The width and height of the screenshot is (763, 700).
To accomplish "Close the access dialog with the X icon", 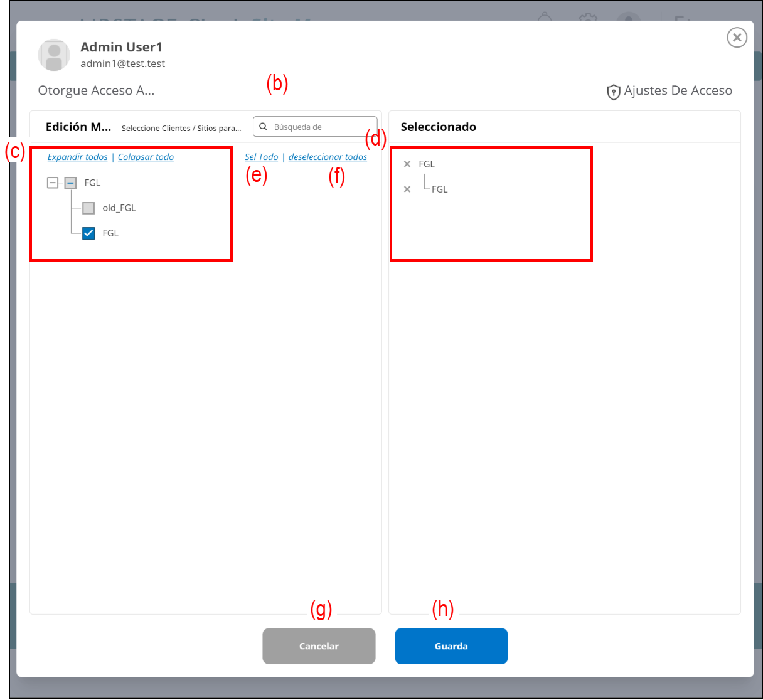I will point(737,38).
